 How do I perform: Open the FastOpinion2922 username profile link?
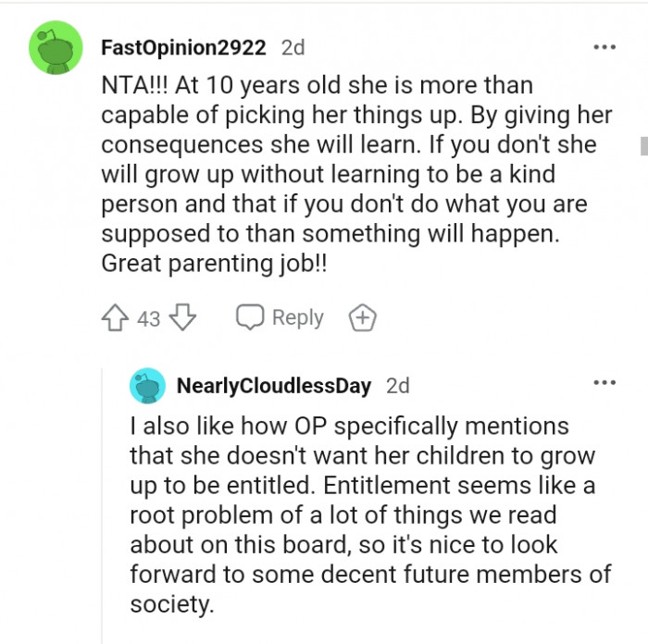pos(183,47)
